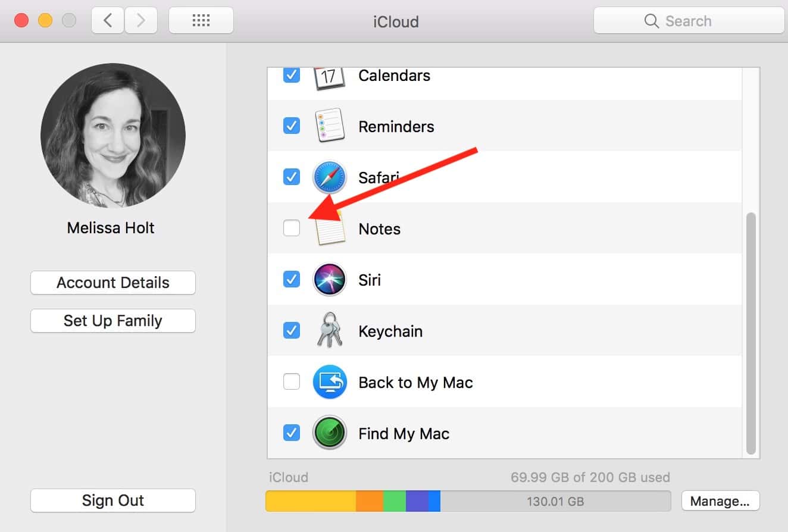
Task: Show all preferences grid button
Action: 201,21
